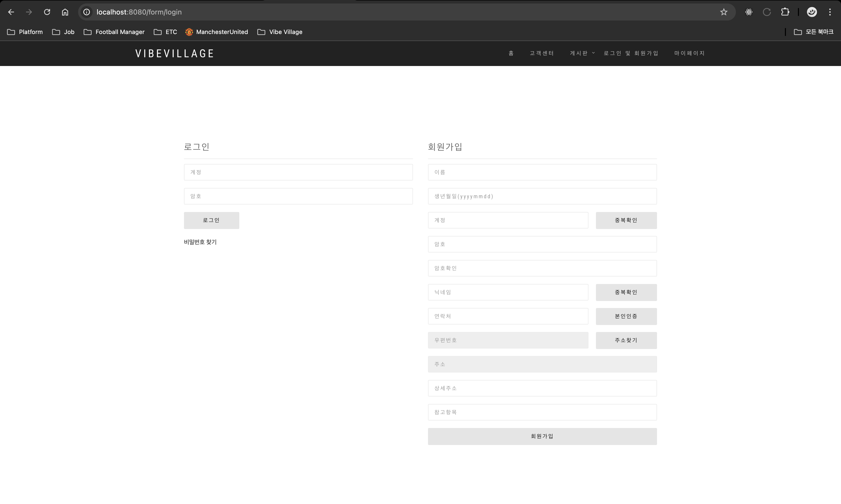Click the profile avatar icon

[812, 12]
